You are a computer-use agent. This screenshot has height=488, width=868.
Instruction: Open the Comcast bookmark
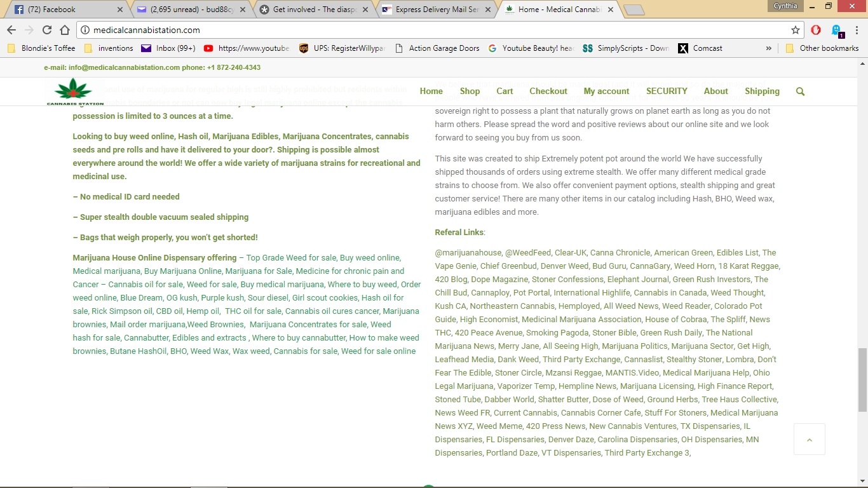pos(700,48)
